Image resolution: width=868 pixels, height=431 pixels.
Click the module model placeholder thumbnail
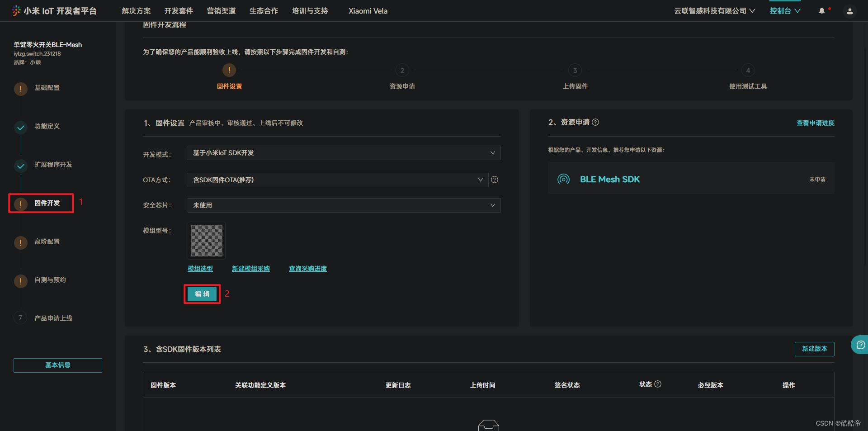207,241
